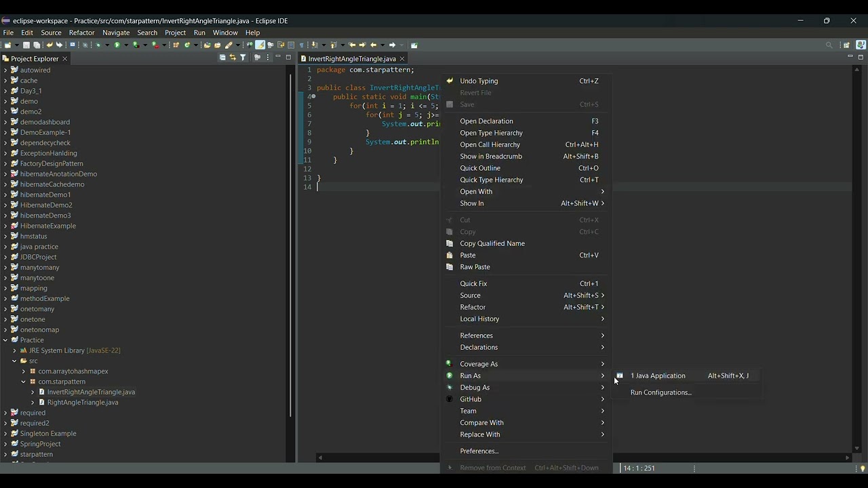The image size is (868, 488).
Task: Expand the com.arraytohashmapex package
Action: pos(23,371)
